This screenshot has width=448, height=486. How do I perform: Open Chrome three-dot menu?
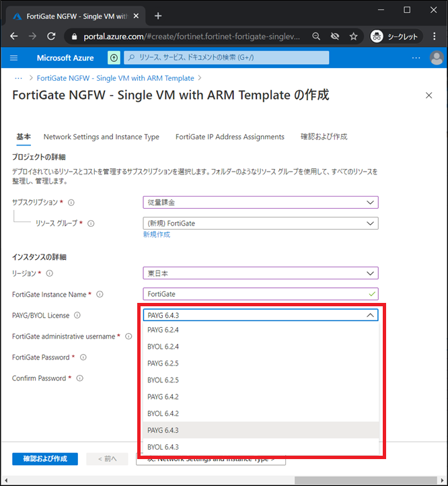[x=435, y=36]
